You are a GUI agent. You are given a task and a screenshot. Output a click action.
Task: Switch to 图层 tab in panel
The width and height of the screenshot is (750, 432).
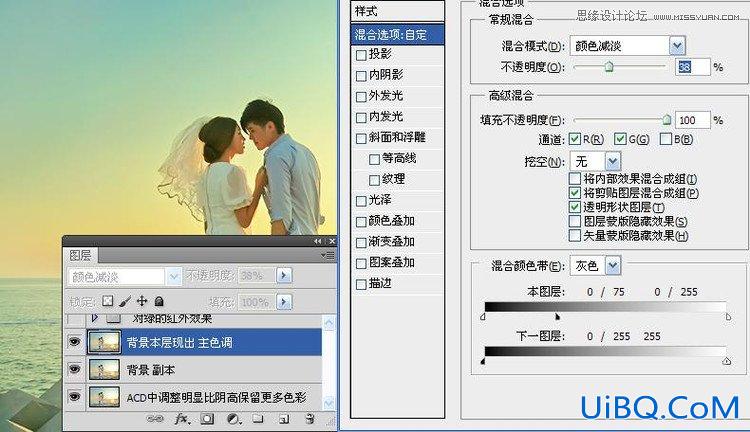pyautogui.click(x=80, y=255)
